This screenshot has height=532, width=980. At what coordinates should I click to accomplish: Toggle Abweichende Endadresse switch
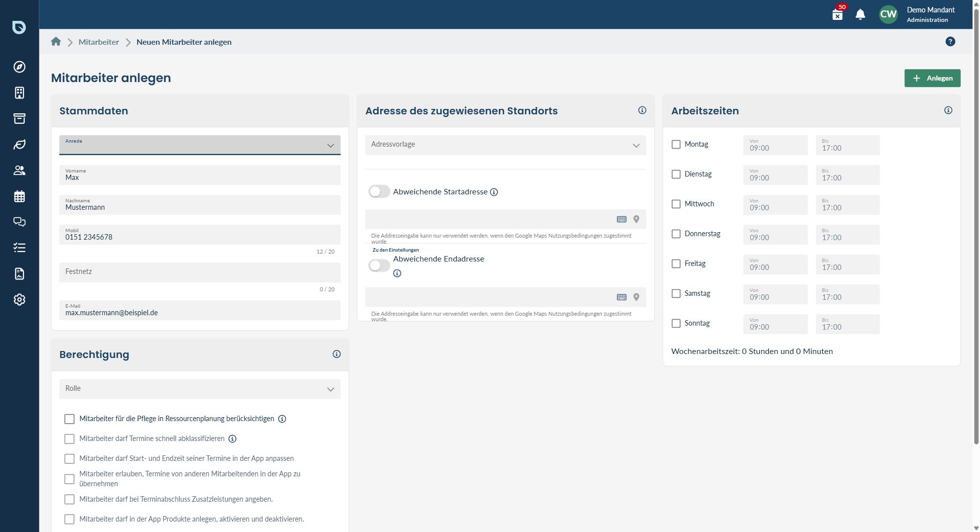(x=379, y=266)
